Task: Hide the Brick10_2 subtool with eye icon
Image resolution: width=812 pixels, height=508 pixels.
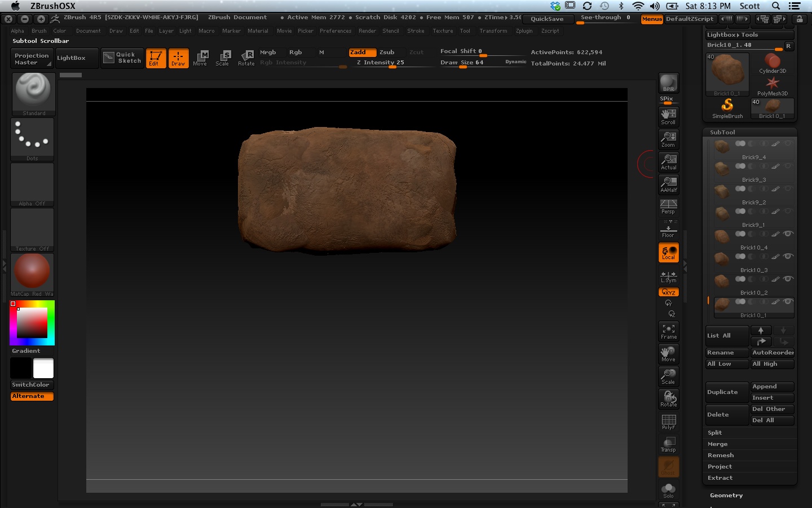Action: pos(788,279)
